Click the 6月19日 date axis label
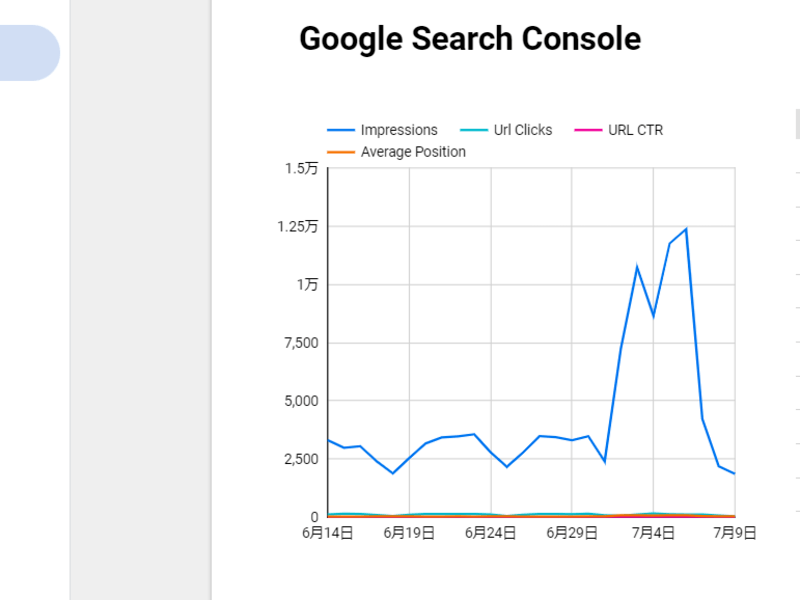Image resolution: width=800 pixels, height=600 pixels. pyautogui.click(x=409, y=533)
